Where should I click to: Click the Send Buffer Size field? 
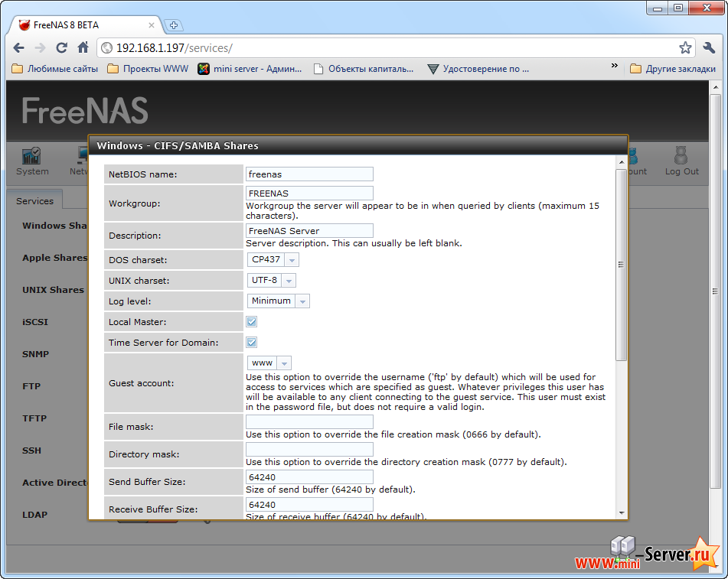pyautogui.click(x=309, y=477)
